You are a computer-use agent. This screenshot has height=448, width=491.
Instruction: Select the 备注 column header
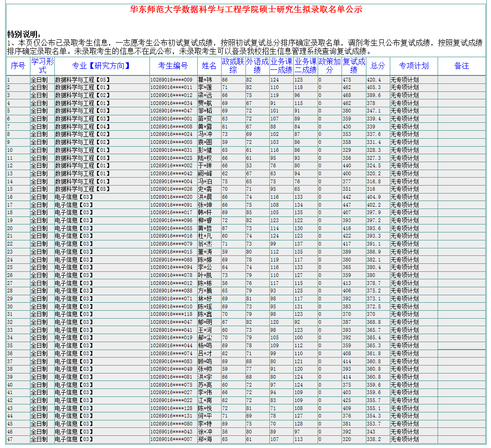click(461, 66)
